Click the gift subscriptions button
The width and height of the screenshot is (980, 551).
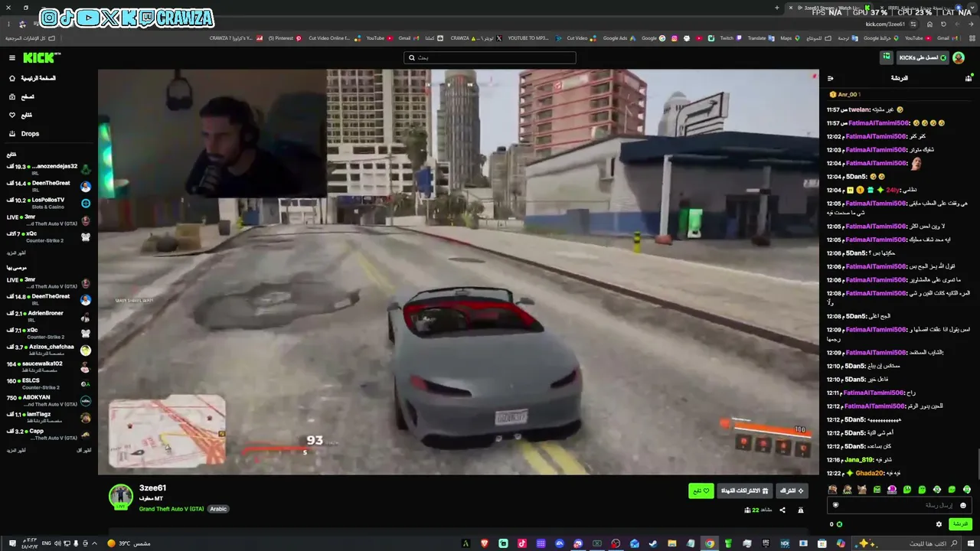coord(745,491)
